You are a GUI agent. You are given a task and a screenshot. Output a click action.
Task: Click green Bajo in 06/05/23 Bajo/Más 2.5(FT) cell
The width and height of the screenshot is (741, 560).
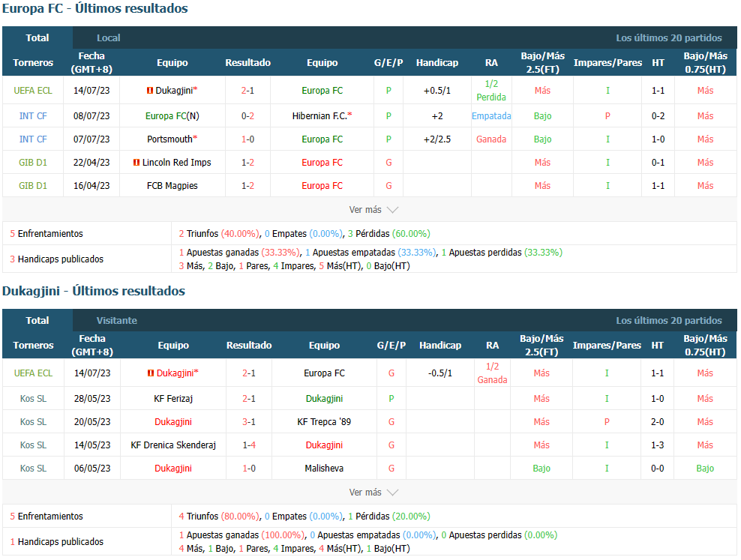541,469
